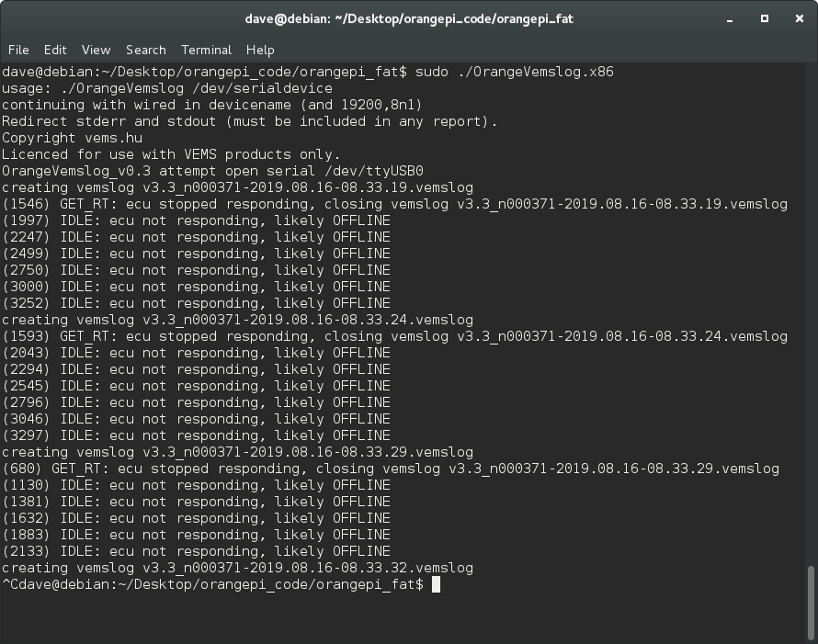Click the 'creating vemslog' line ending 08.33.32
Image resolution: width=818 pixels, height=644 pixels.
(237, 569)
